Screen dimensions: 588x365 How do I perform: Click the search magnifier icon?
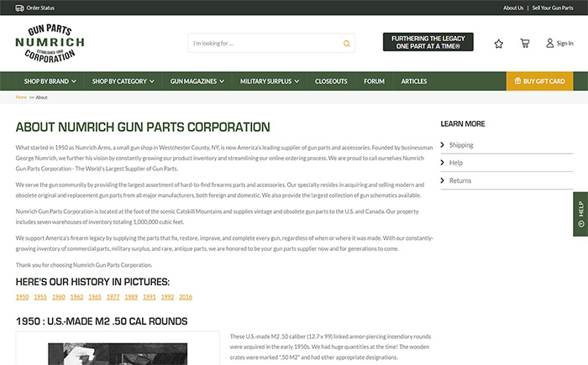tap(346, 43)
